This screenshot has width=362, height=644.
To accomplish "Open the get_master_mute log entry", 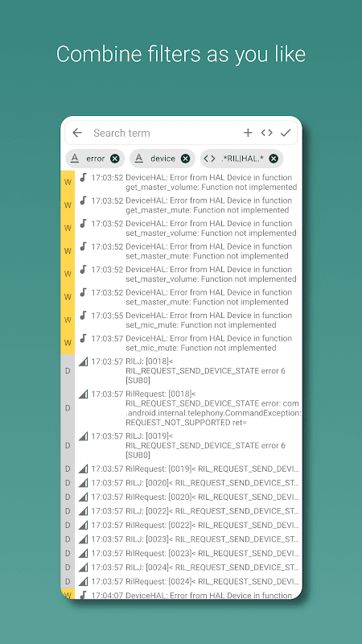I will (x=182, y=205).
